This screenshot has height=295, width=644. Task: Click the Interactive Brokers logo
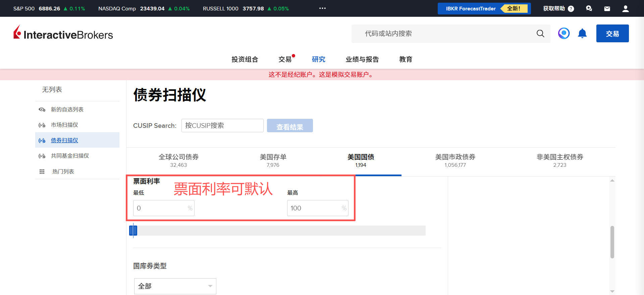[x=63, y=34]
